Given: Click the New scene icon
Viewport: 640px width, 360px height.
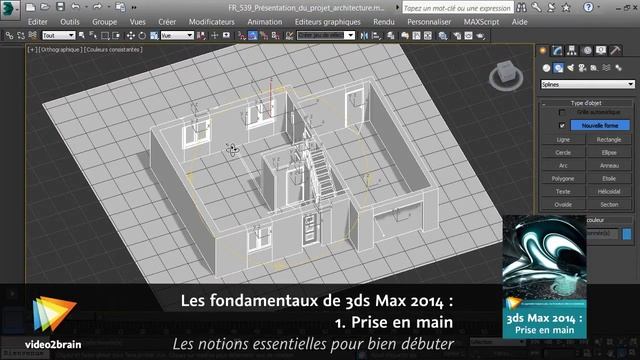Looking at the screenshot, I should pos(30,7).
